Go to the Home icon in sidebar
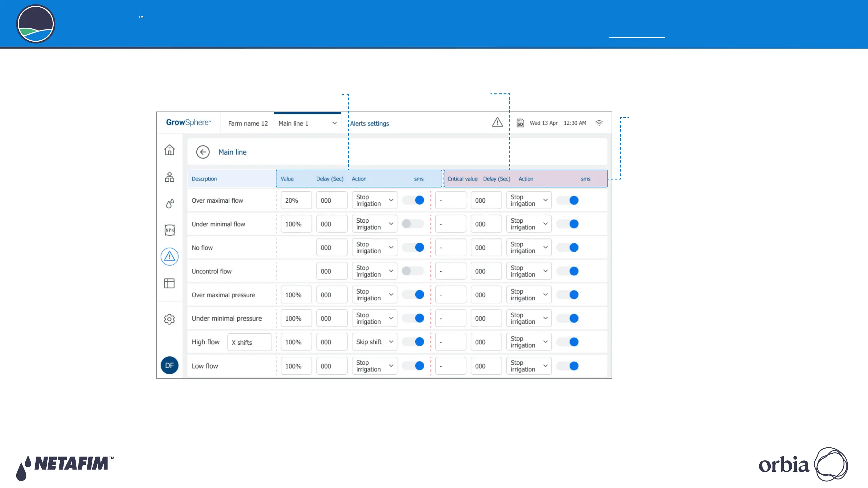This screenshot has height=488, width=868. (x=169, y=150)
